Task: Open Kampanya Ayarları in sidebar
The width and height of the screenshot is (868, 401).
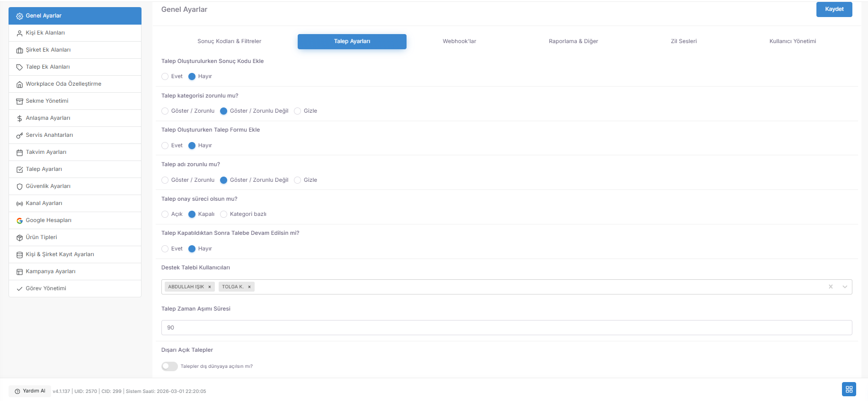Action: (75, 272)
